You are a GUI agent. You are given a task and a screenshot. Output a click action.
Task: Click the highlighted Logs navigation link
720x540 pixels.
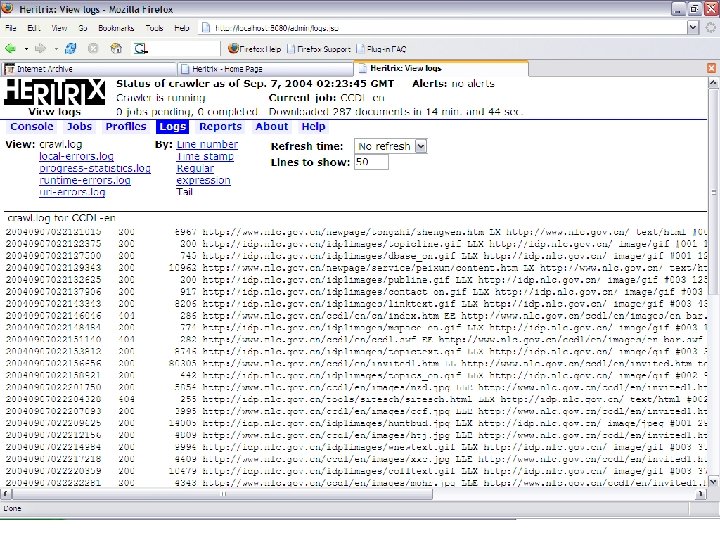pos(172,127)
